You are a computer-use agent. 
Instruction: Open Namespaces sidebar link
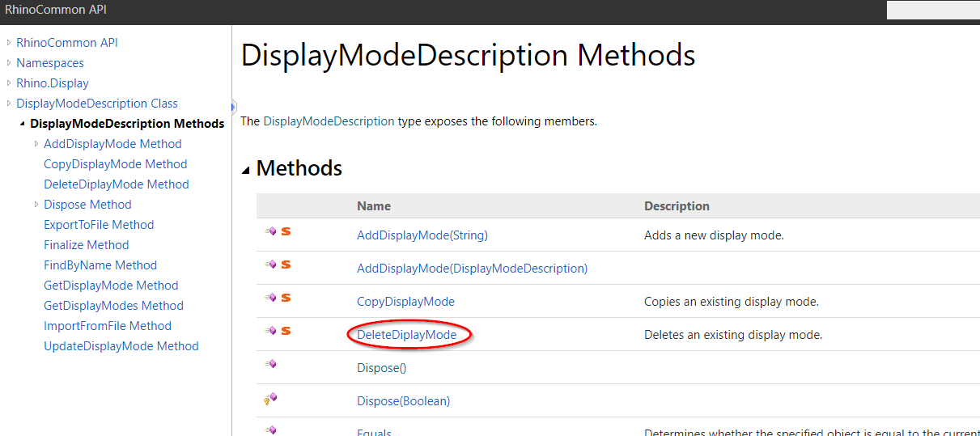point(50,63)
